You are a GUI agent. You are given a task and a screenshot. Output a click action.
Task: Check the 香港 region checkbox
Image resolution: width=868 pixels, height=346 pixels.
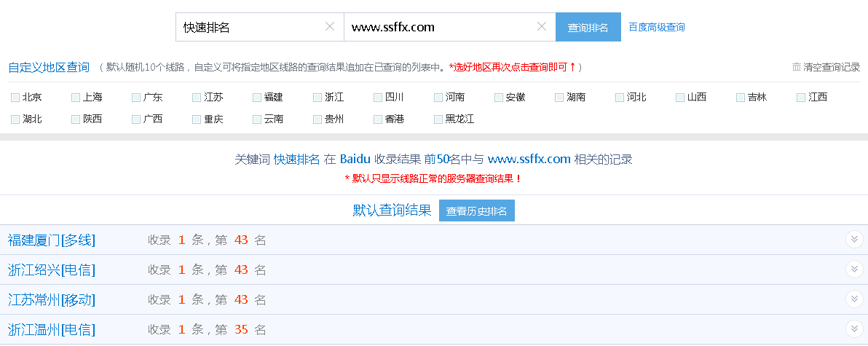click(x=378, y=119)
